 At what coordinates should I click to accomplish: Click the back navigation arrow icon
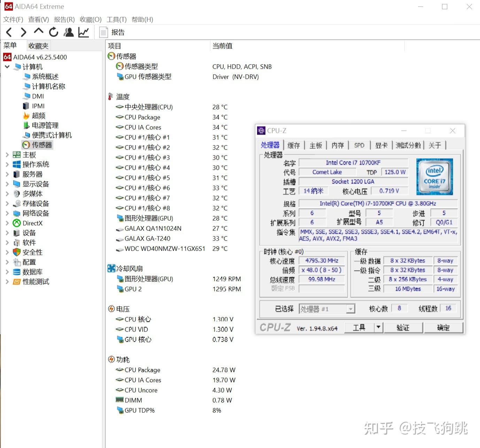(9, 32)
